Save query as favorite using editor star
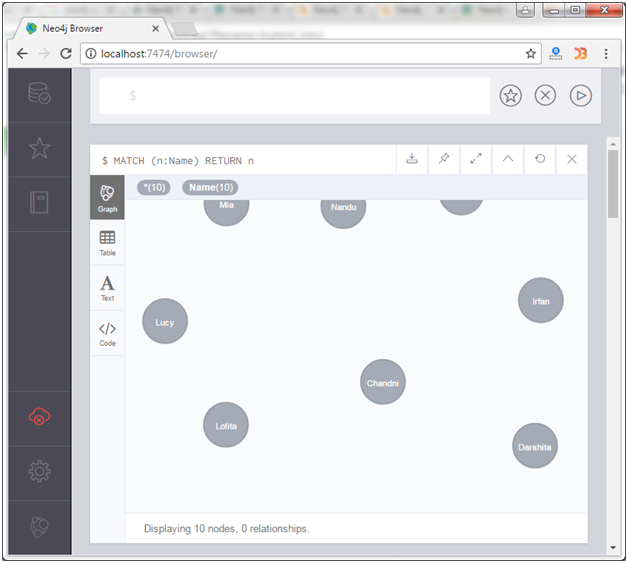Viewport: 628px width, 563px height. [x=511, y=96]
